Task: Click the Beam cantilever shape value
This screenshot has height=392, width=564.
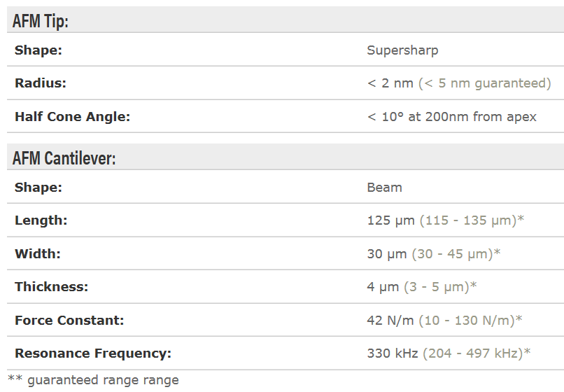Action: pos(384,188)
